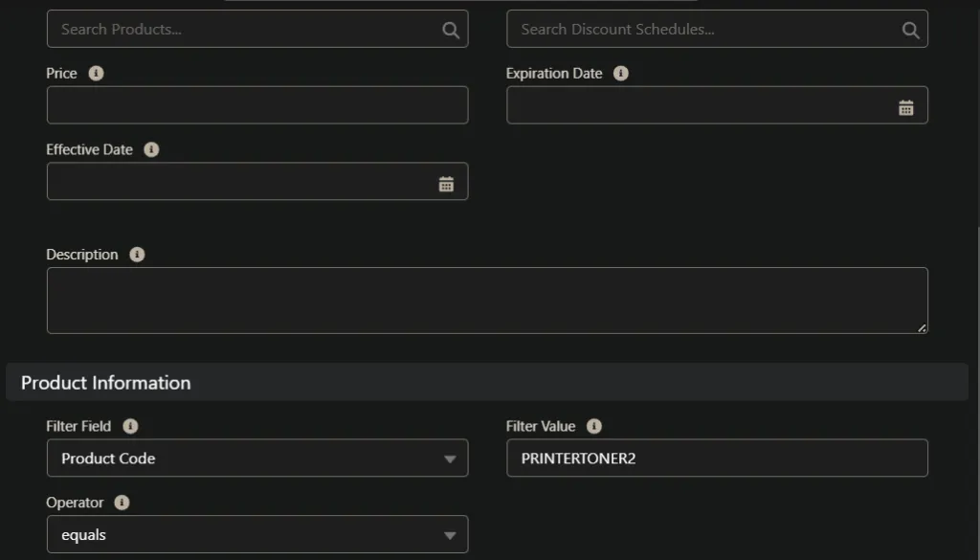
Task: Click into the Price input field
Action: [257, 105]
